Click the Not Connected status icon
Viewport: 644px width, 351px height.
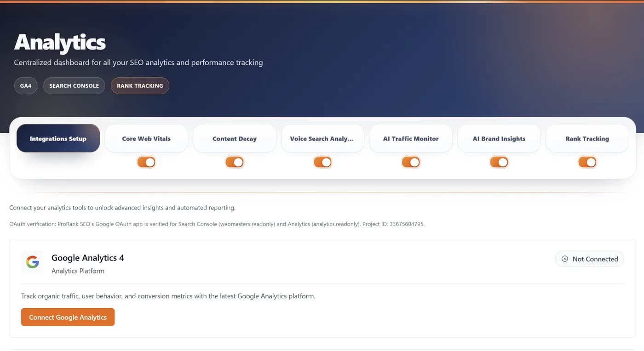point(564,259)
